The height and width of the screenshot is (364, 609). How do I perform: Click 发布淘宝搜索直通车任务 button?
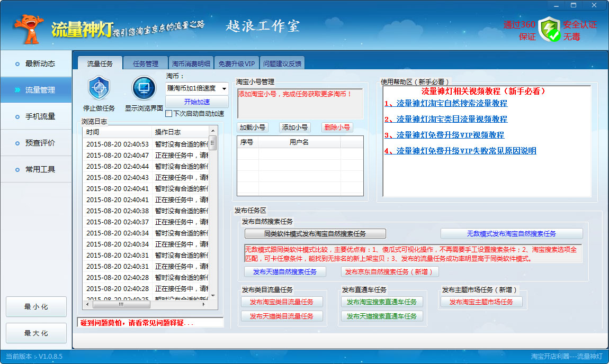point(382,302)
